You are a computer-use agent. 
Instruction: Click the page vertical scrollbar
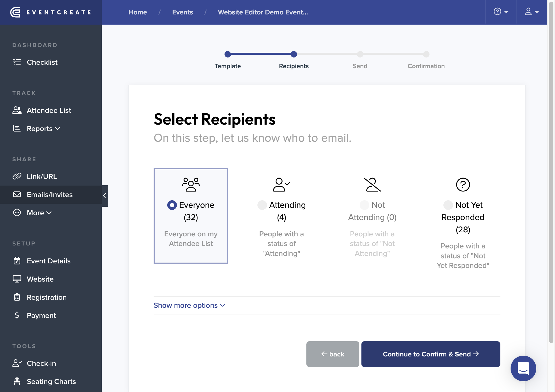coord(551,172)
